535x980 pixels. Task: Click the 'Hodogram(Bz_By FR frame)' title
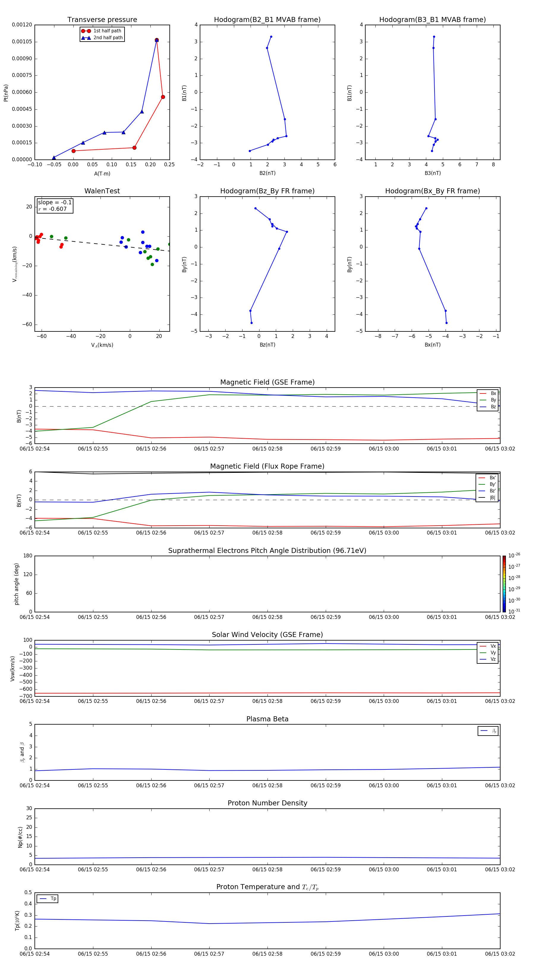[x=267, y=191]
